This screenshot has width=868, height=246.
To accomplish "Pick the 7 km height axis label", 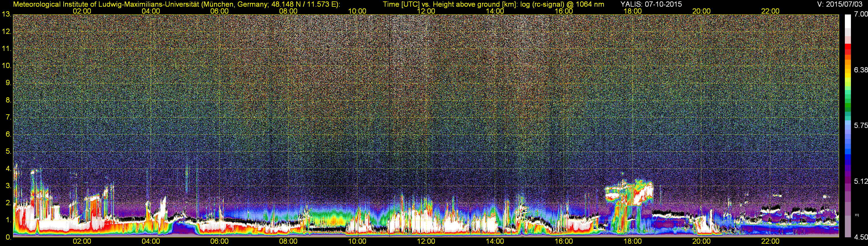I will click(x=8, y=117).
